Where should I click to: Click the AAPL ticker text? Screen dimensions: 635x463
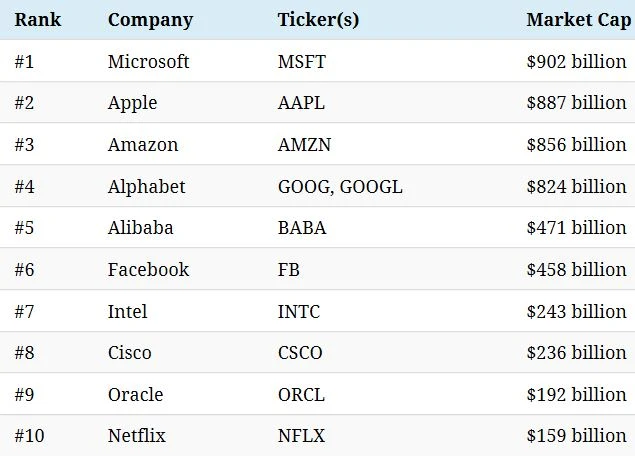[x=301, y=103]
